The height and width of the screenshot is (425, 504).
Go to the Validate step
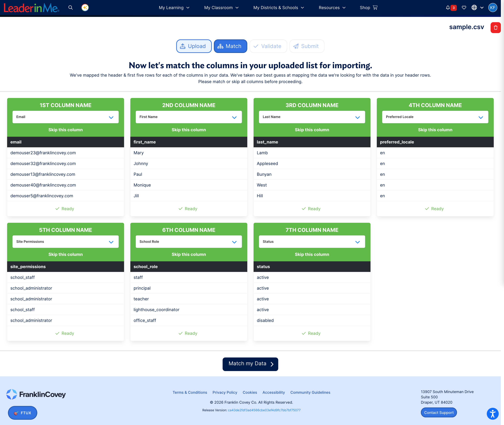268,46
